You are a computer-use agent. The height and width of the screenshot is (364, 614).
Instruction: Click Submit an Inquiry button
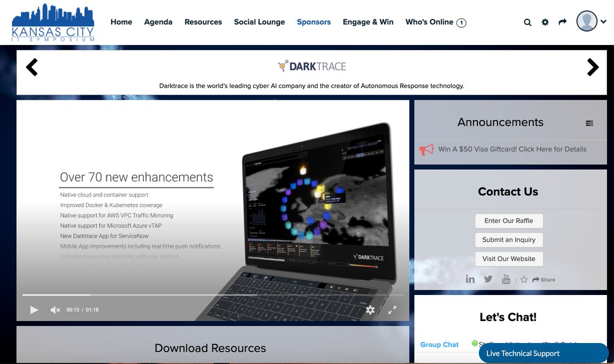tap(509, 240)
